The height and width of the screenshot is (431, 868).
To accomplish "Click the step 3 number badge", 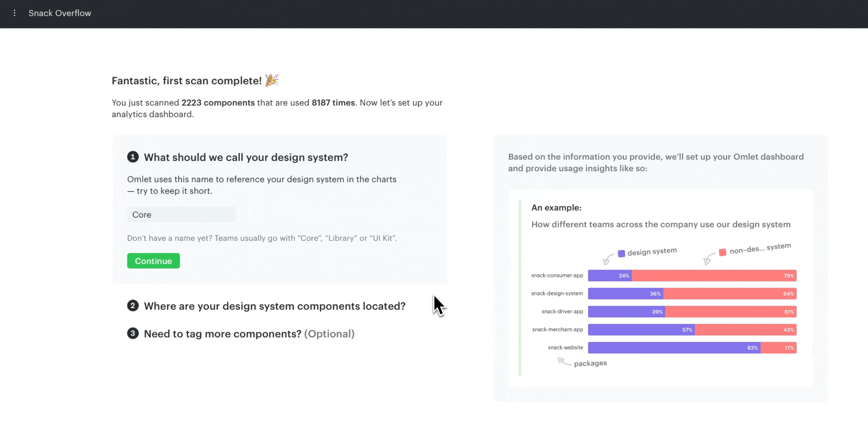I will 133,333.
